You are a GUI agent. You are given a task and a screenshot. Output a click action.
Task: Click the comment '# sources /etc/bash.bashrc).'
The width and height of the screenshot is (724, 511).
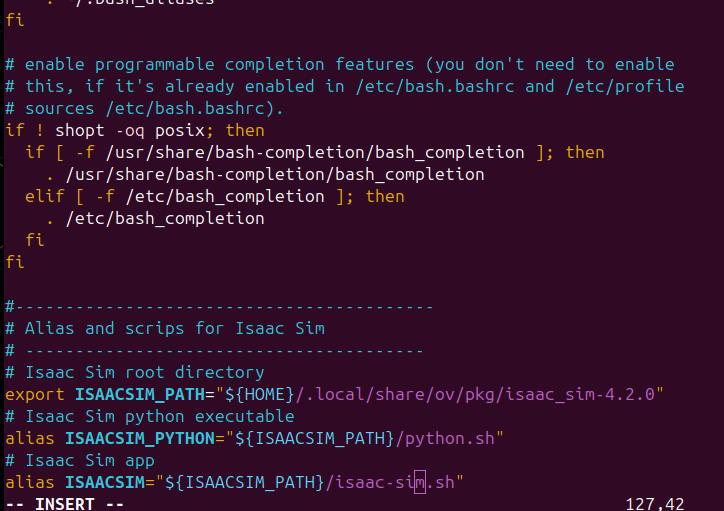click(x=145, y=108)
